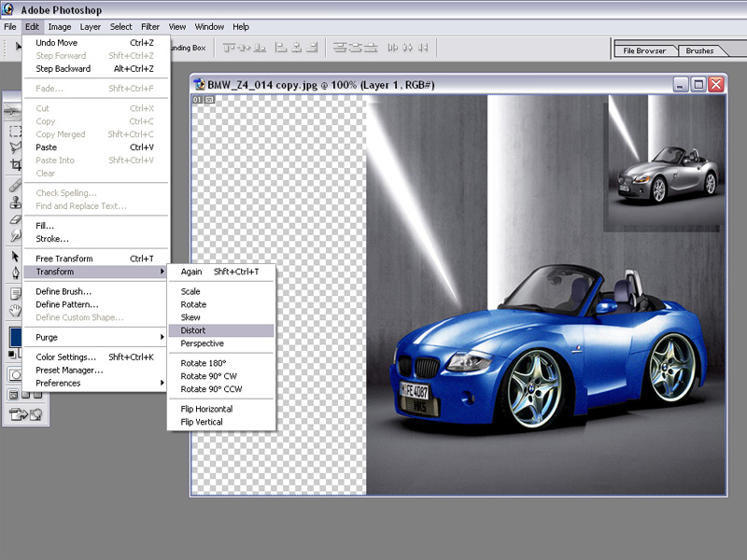The image size is (747, 560).
Task: Open the Layer menu
Action: 90,27
